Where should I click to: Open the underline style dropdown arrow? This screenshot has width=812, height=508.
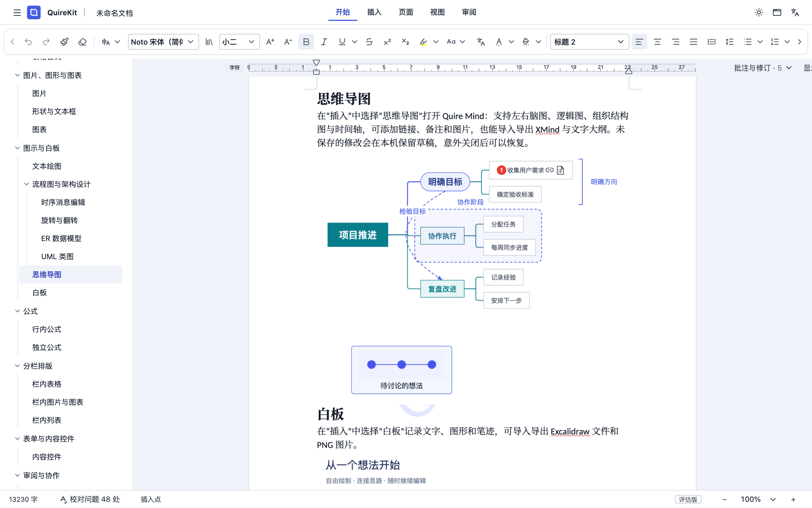(x=355, y=42)
